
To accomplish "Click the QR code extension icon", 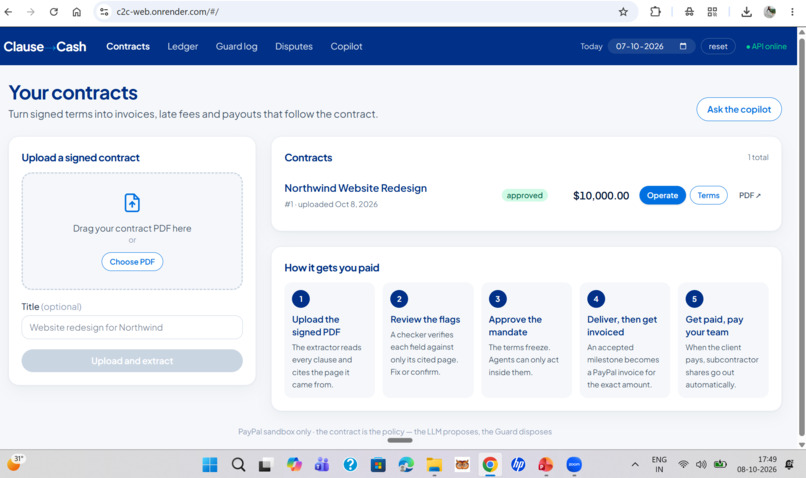I will [x=712, y=12].
